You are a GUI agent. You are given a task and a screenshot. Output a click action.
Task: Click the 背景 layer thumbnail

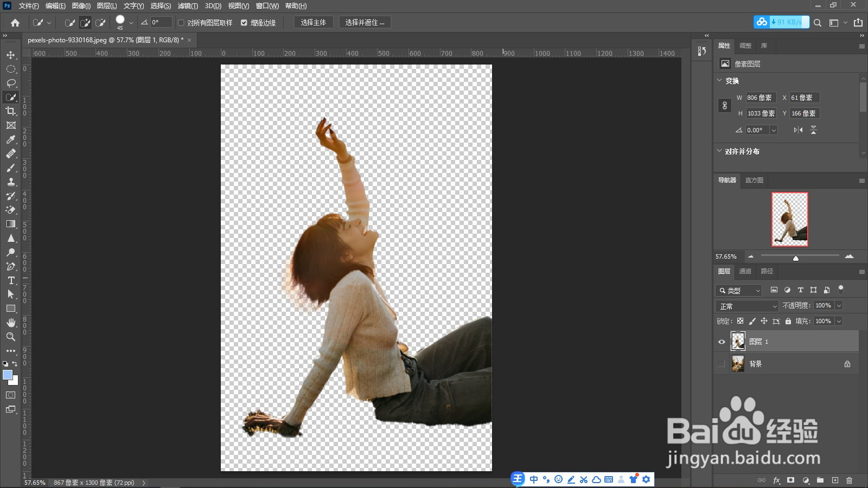point(738,364)
